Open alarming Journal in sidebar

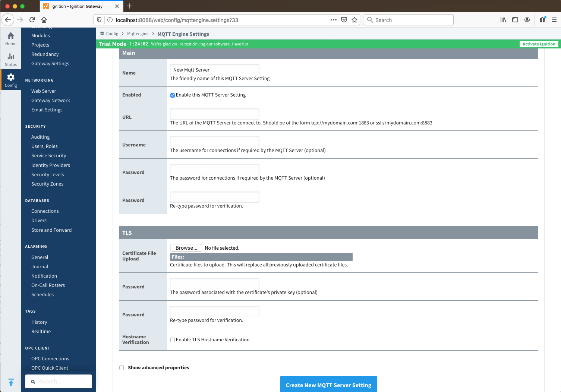(40, 267)
